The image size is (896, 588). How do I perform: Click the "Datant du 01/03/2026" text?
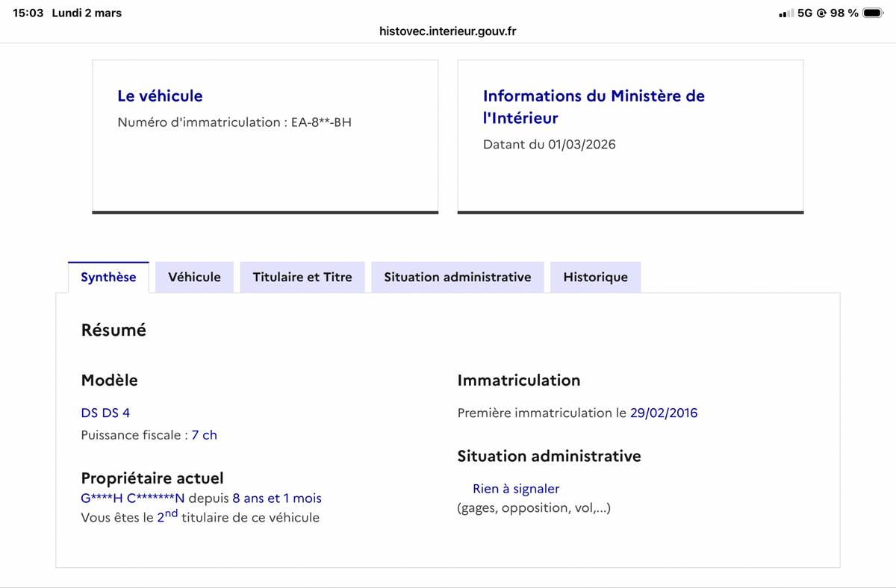(x=550, y=145)
